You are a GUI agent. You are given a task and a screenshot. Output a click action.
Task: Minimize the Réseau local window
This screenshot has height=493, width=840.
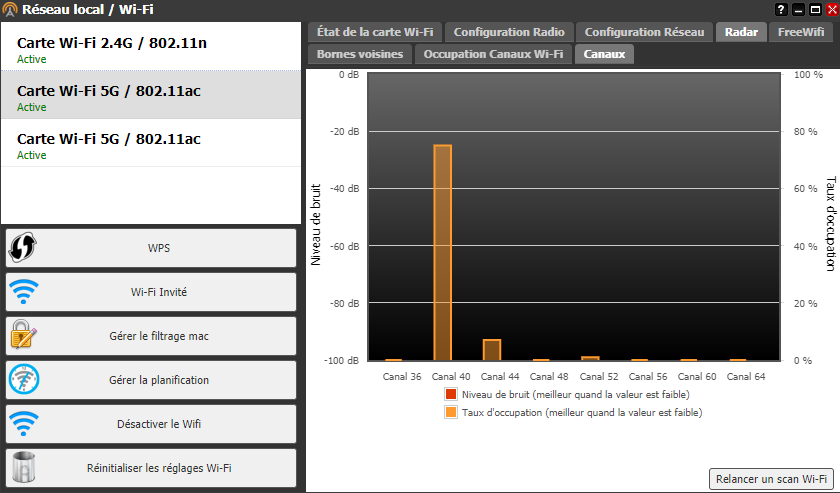(798, 9)
